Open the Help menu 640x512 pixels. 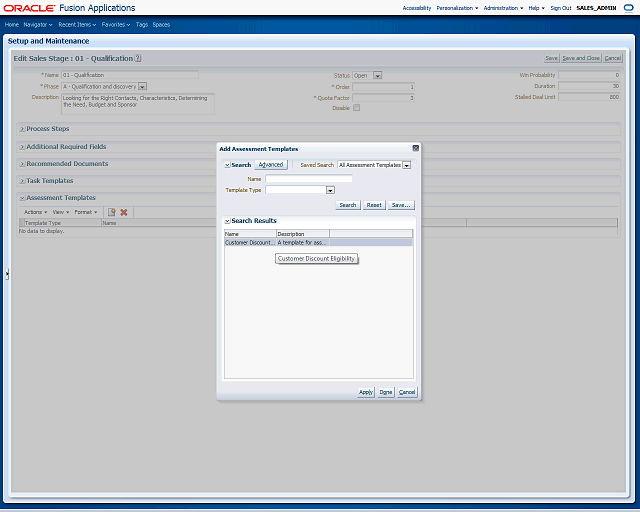pyautogui.click(x=536, y=8)
